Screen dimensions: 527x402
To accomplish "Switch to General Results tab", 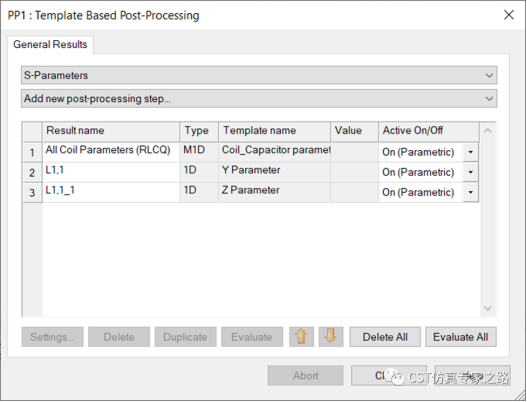I will 50,44.
